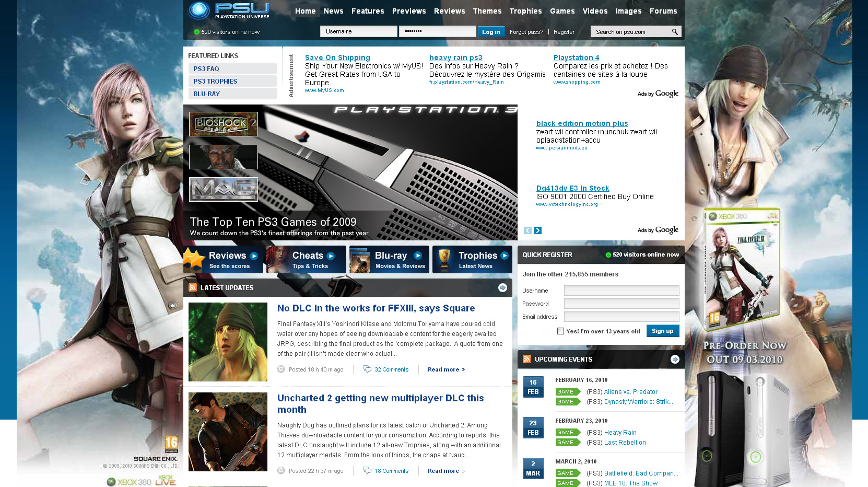Click the 16 FEB calendar date icon

coord(533,387)
